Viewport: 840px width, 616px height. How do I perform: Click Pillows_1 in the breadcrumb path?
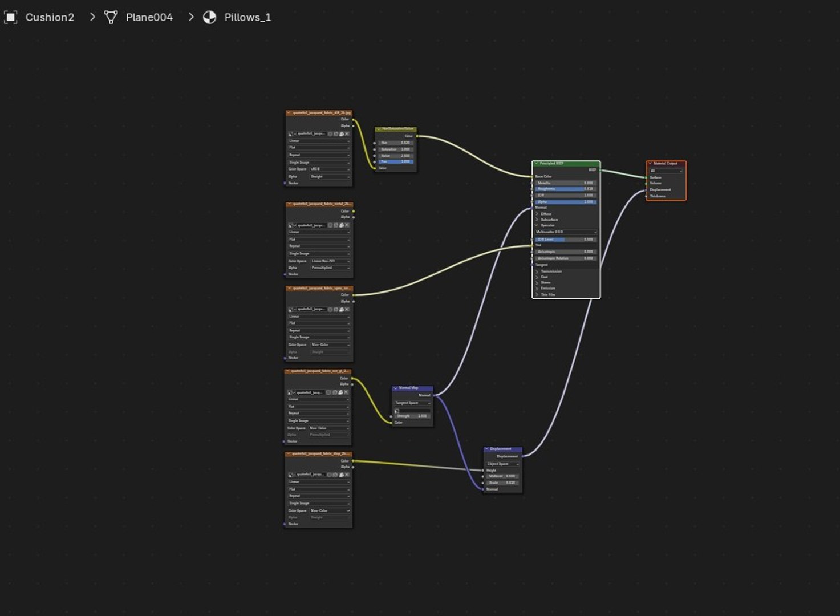pyautogui.click(x=247, y=18)
